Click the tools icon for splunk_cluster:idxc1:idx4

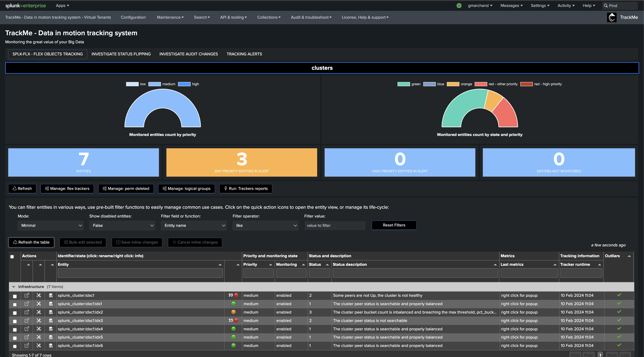click(x=39, y=329)
